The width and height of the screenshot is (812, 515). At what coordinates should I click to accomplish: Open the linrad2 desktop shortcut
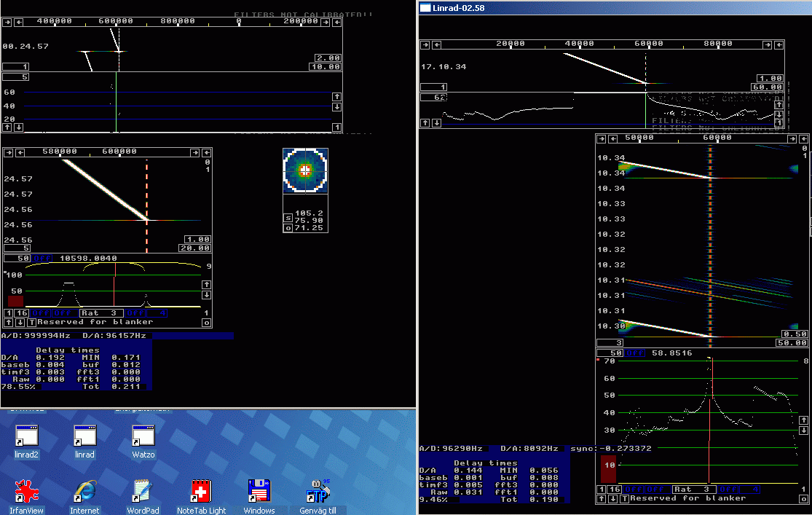click(26, 441)
